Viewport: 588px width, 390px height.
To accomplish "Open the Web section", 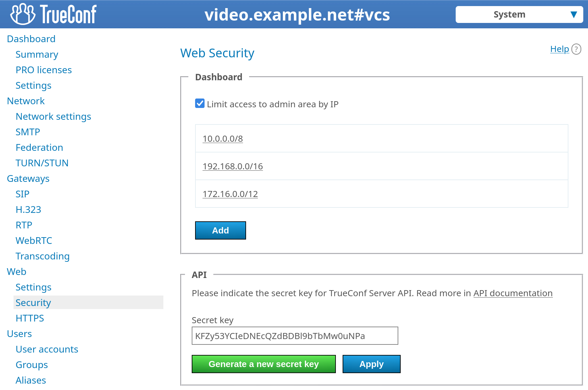I will [17, 272].
